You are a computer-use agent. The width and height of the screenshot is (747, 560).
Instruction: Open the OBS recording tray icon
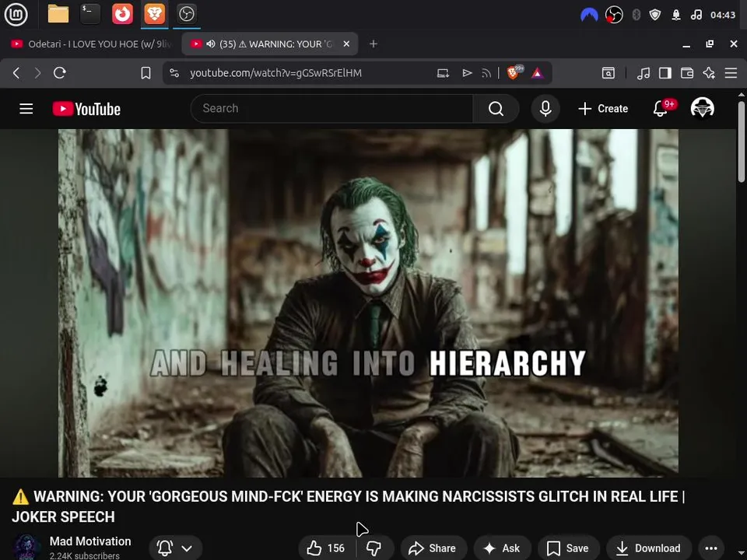tap(614, 15)
